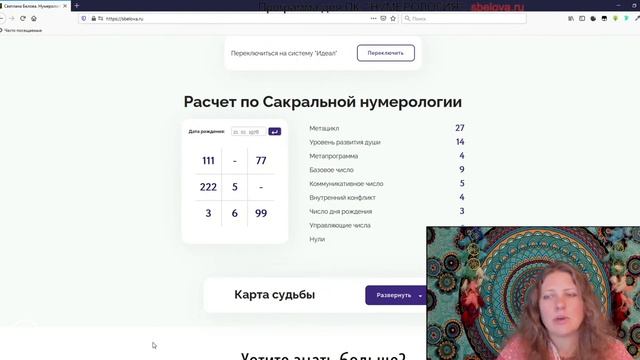Expand Карта судьбы with Развернуть button
This screenshot has height=360, width=640.
[396, 295]
